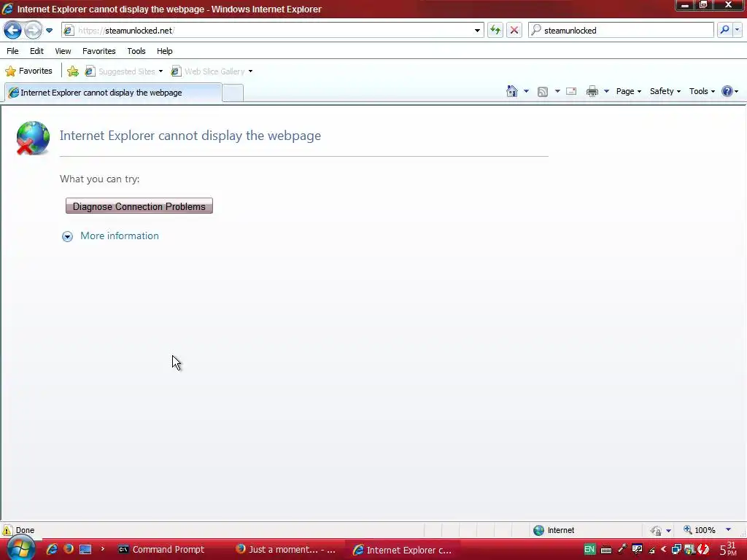Open the Safety command bar menu

[665, 91]
